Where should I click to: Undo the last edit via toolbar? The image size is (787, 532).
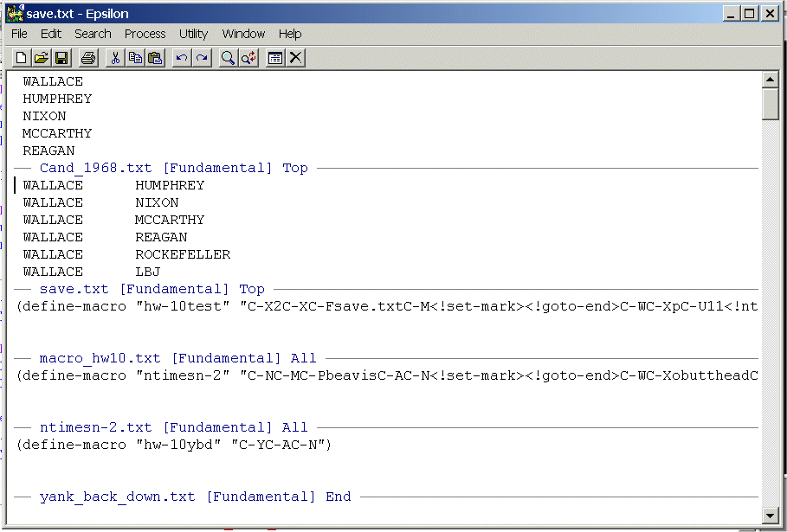[181, 58]
